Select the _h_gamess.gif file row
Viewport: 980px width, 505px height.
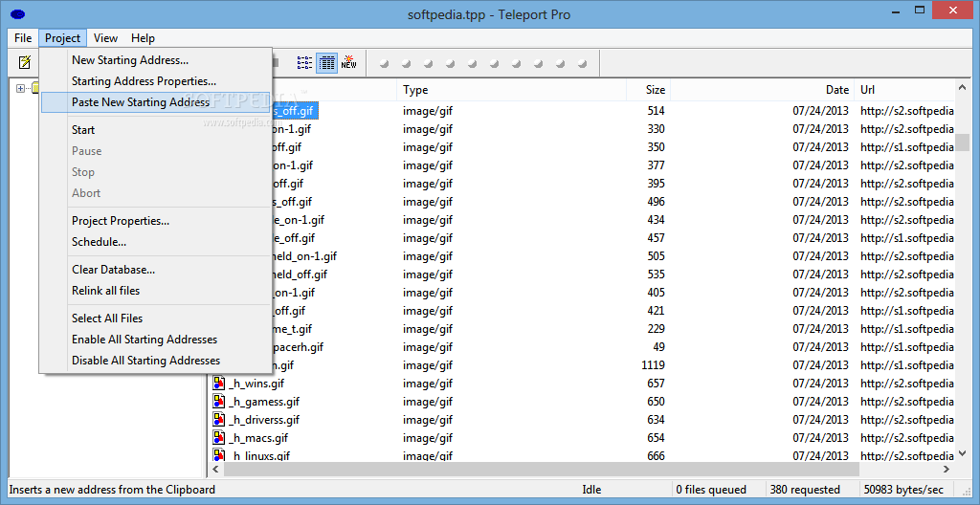(583, 402)
